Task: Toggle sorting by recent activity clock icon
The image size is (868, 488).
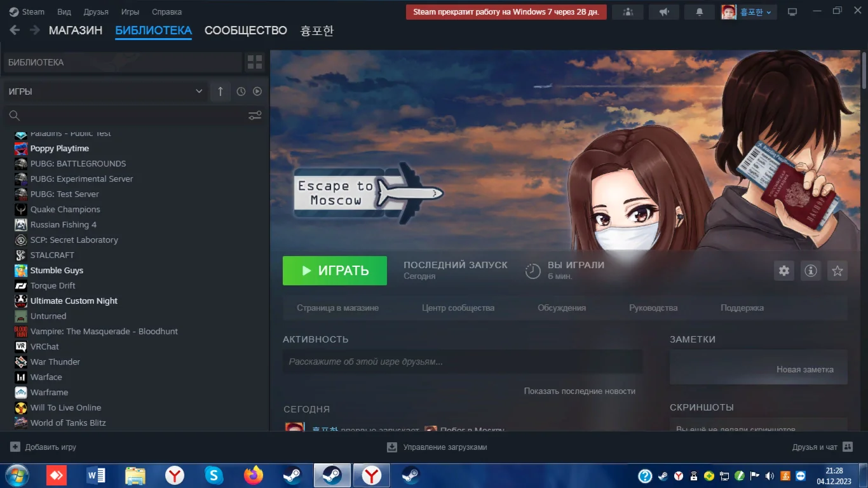Action: pos(241,91)
